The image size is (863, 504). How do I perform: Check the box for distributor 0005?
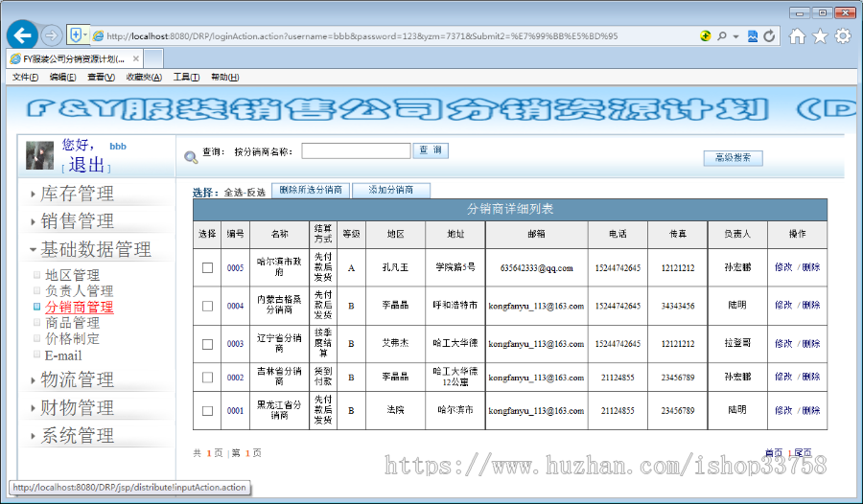tap(207, 268)
